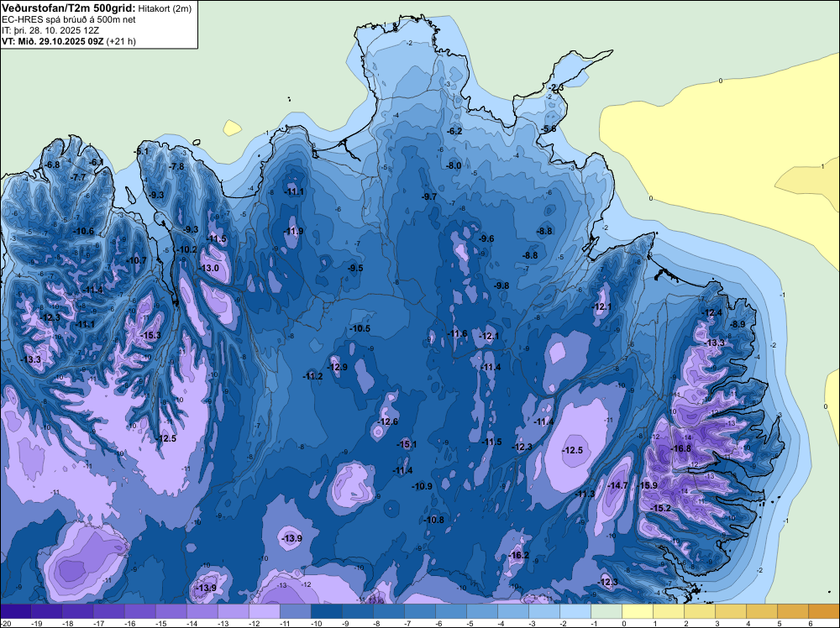The width and height of the screenshot is (840, 628).
Task: Select the legend swatch between 3 and 4
Action: click(730, 611)
